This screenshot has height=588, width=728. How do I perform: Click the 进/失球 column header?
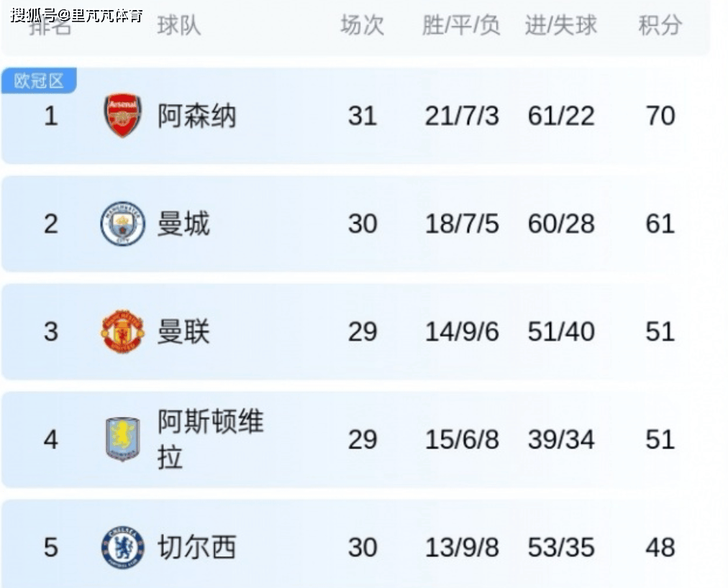pyautogui.click(x=560, y=26)
